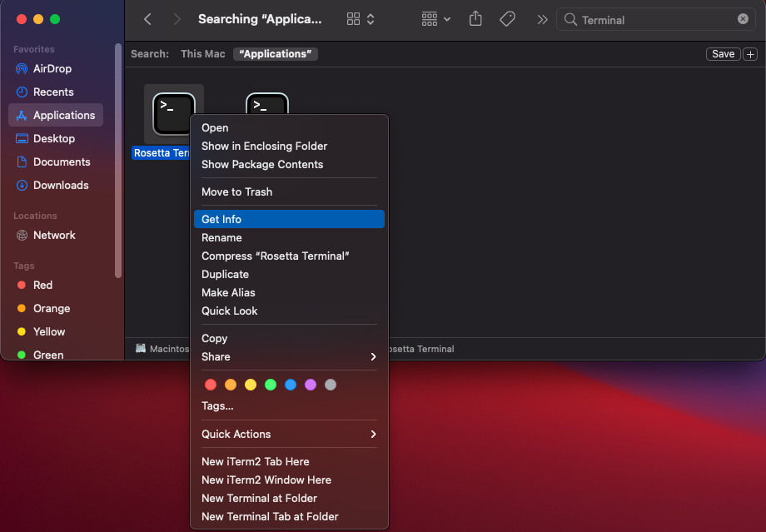Apply the green tag color dot

(x=271, y=385)
